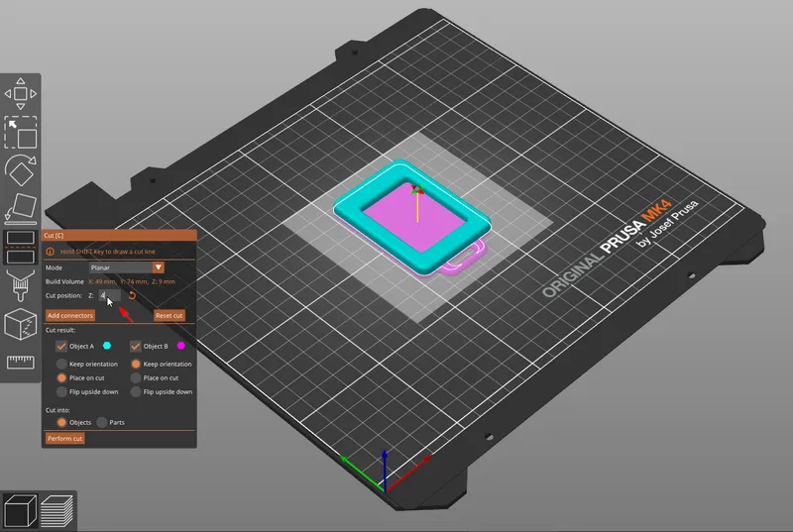Select the Move tool in the left toolbar
The height and width of the screenshot is (532, 793).
(20, 94)
